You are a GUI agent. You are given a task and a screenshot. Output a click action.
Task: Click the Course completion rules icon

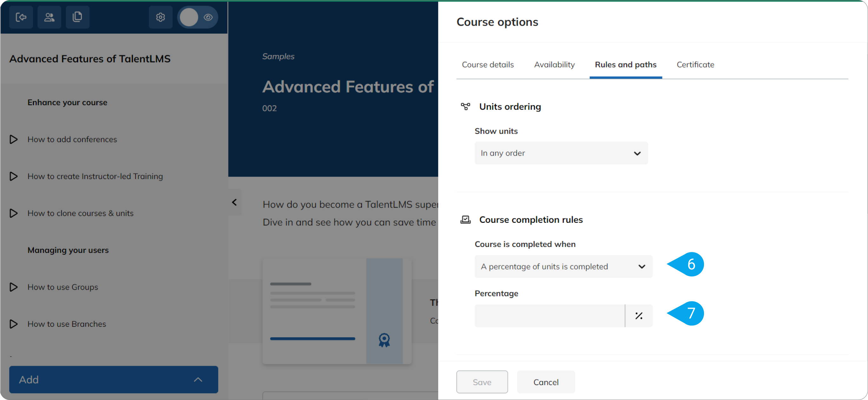click(465, 220)
